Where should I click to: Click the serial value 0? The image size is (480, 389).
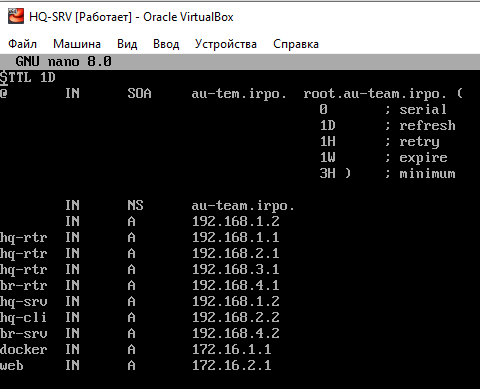(323, 109)
